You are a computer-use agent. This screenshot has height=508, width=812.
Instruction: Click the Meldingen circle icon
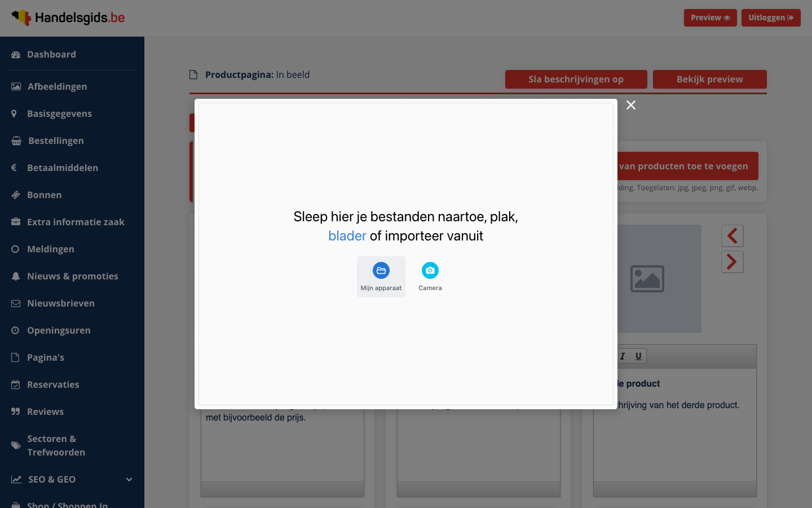click(x=15, y=249)
